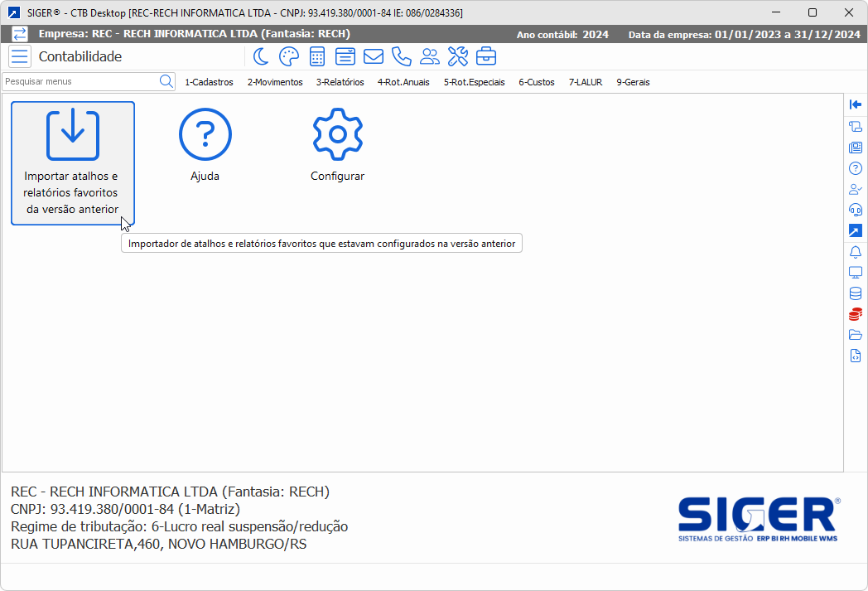Open the 5-Rot.Especiais menu

click(x=475, y=82)
